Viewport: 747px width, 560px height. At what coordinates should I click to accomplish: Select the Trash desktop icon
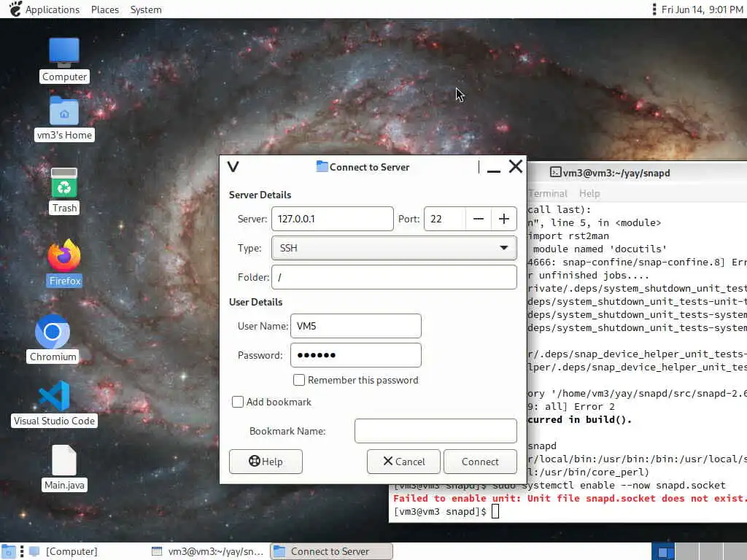pyautogui.click(x=64, y=190)
